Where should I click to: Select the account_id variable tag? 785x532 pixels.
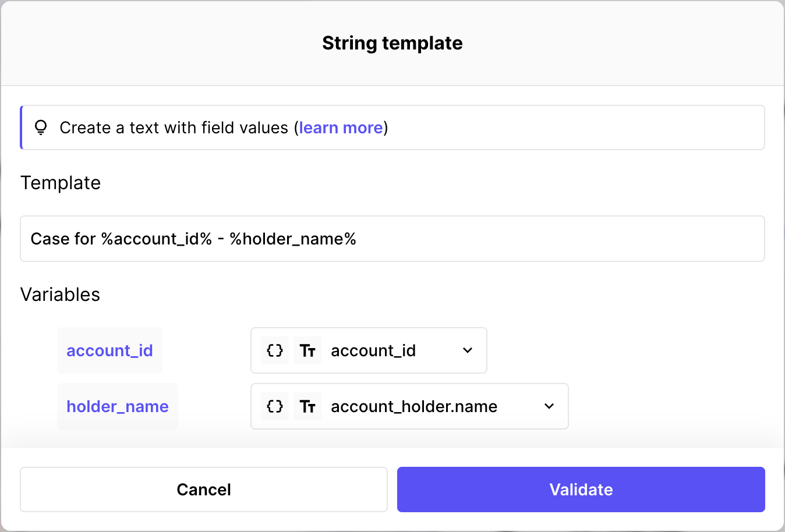pyautogui.click(x=109, y=350)
